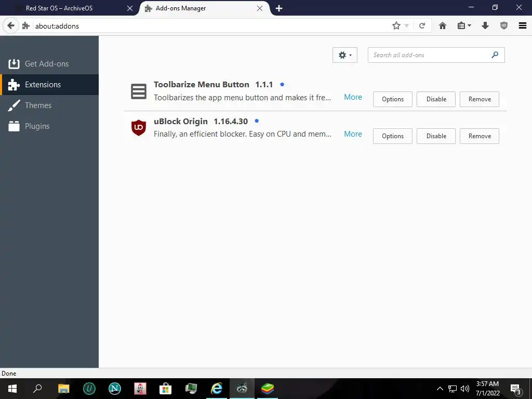Select Get Add-ons in the sidebar
Screen dimensions: 532x399
[x=49, y=64]
